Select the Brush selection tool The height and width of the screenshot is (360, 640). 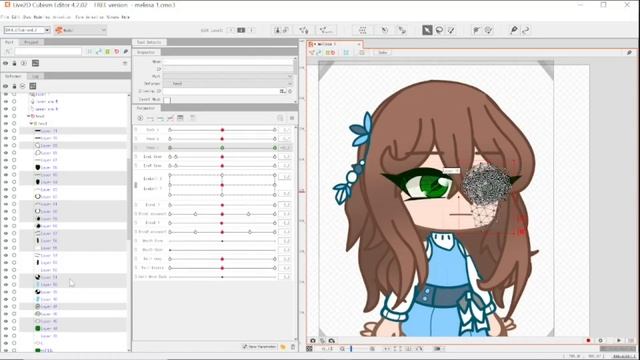[x=451, y=30]
